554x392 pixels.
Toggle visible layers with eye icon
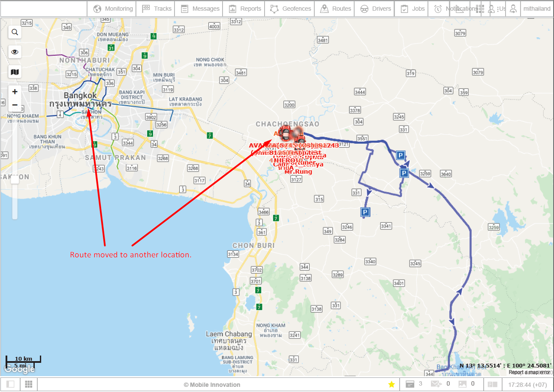coord(15,52)
